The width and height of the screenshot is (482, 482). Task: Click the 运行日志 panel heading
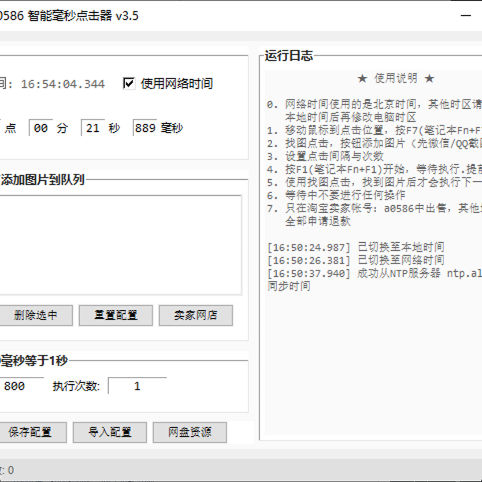(289, 56)
